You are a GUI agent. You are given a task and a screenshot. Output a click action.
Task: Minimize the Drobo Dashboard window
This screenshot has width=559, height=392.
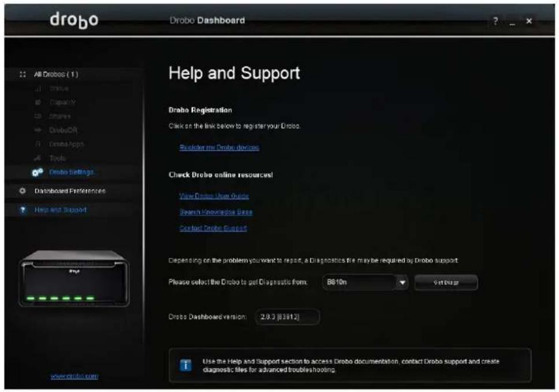512,23
